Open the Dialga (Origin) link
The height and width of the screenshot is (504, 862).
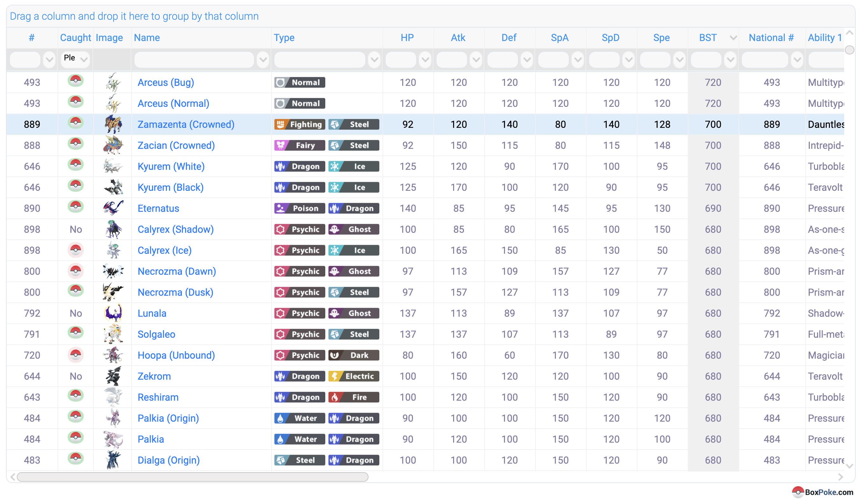pyautogui.click(x=169, y=460)
